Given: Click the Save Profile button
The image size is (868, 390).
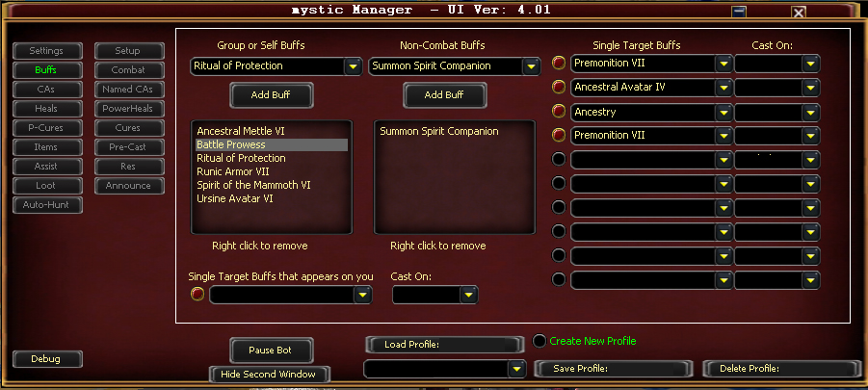Looking at the screenshot, I should [x=614, y=369].
